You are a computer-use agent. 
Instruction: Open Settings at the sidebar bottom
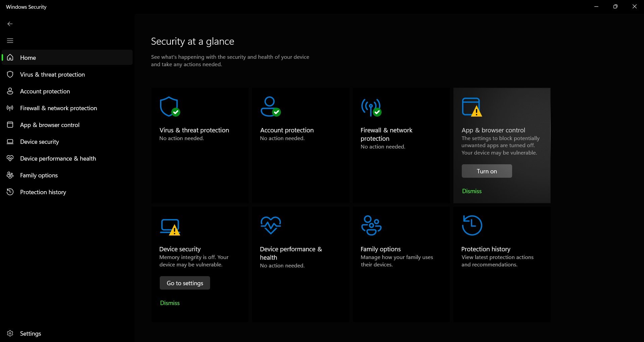67,333
